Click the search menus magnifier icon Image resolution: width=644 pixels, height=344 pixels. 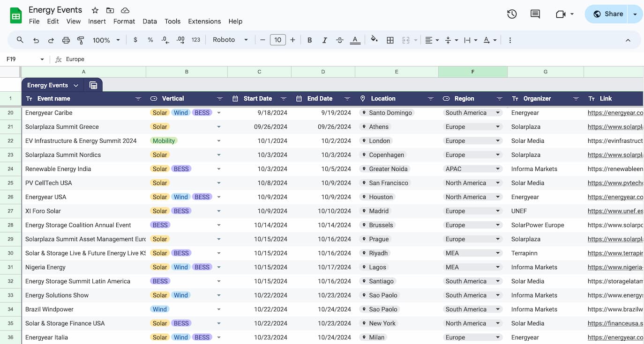[20, 40]
